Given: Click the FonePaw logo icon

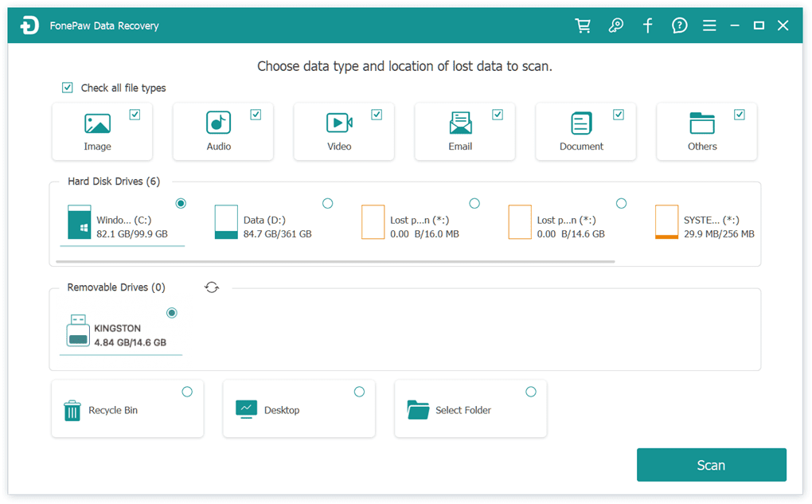Looking at the screenshot, I should 29,25.
